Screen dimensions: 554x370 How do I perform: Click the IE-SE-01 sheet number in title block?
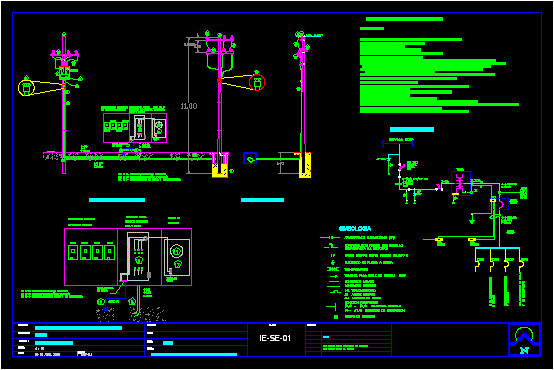point(275,338)
